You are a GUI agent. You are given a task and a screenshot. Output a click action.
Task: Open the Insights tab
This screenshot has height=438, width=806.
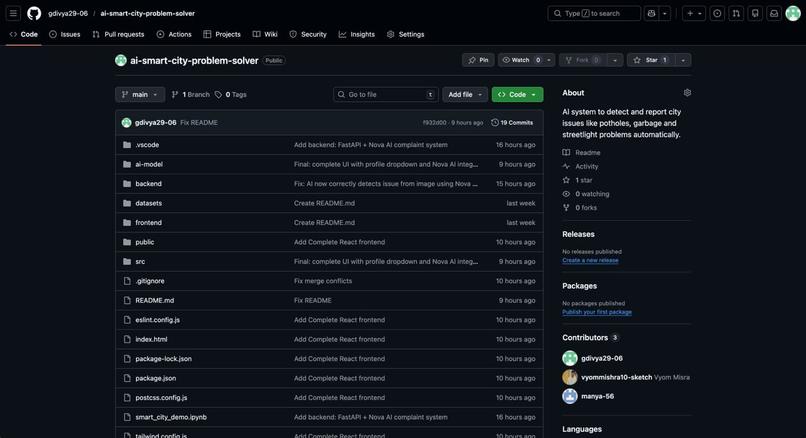[x=357, y=34]
